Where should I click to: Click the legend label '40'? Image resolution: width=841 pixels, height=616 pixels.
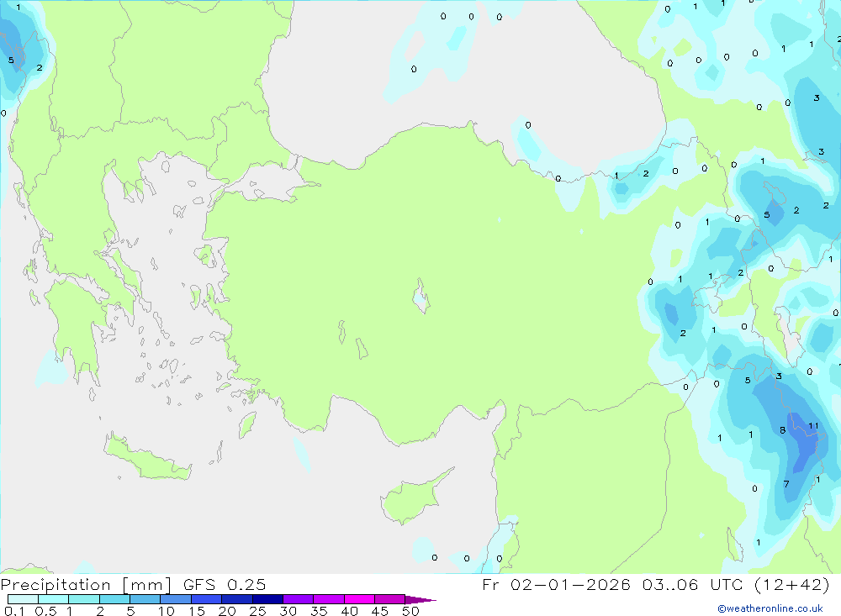[350, 611]
